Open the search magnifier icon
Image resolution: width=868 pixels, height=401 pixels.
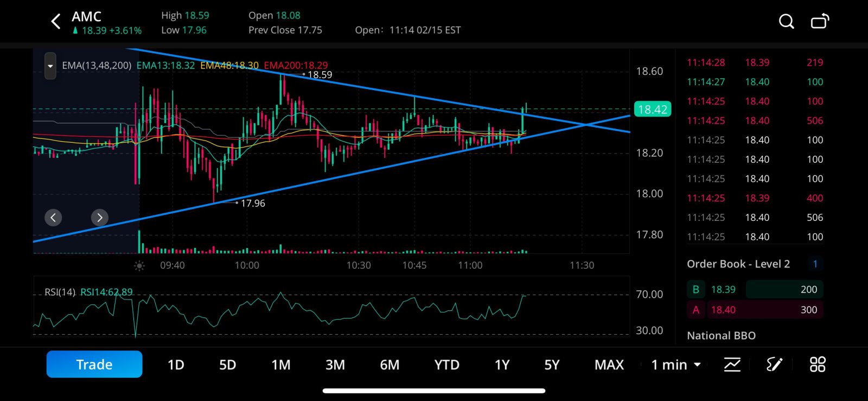786,22
